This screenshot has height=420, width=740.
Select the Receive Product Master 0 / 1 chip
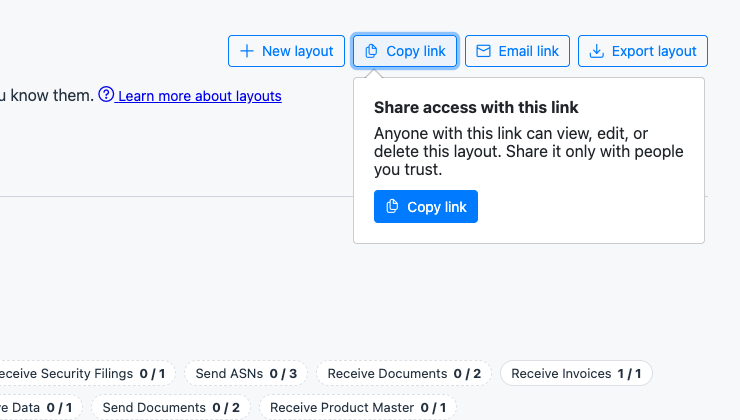(x=358, y=407)
